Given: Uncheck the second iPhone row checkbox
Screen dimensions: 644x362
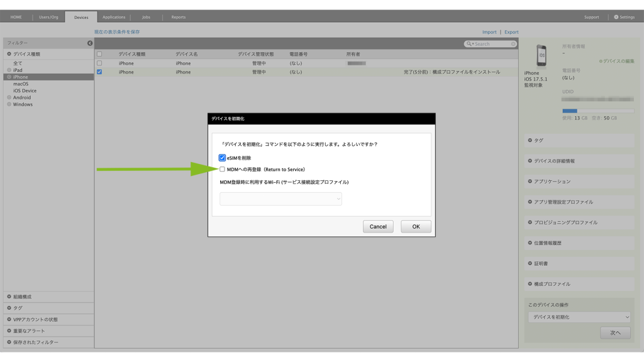Looking at the screenshot, I should 99,72.
